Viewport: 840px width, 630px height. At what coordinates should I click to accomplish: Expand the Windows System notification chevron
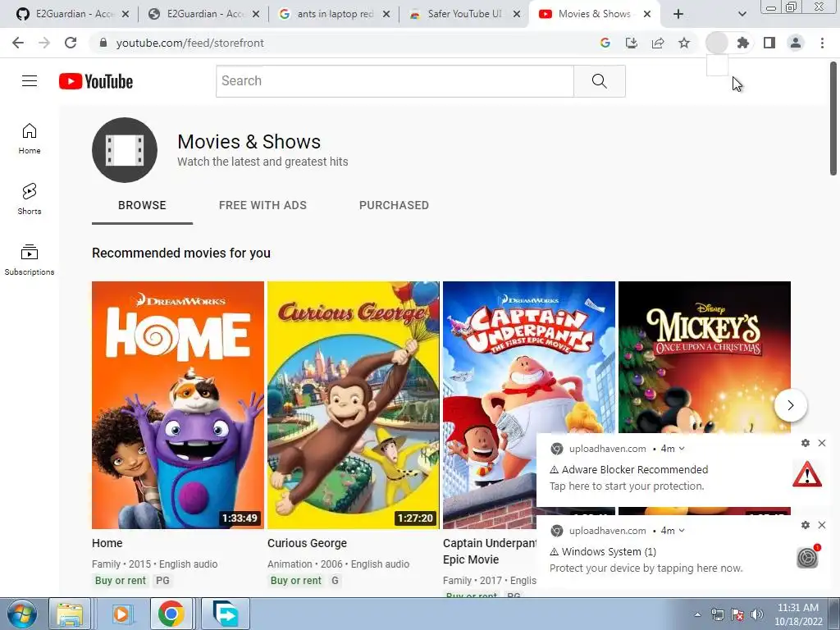pos(682,531)
